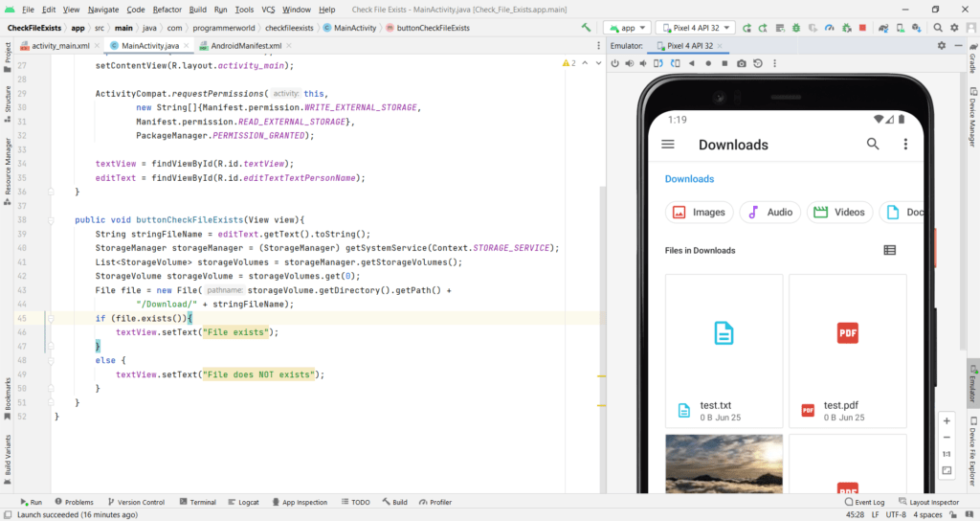Collapse the buttonCheckFileExists method fold marker
The width and height of the screenshot is (980, 521).
tap(52, 220)
